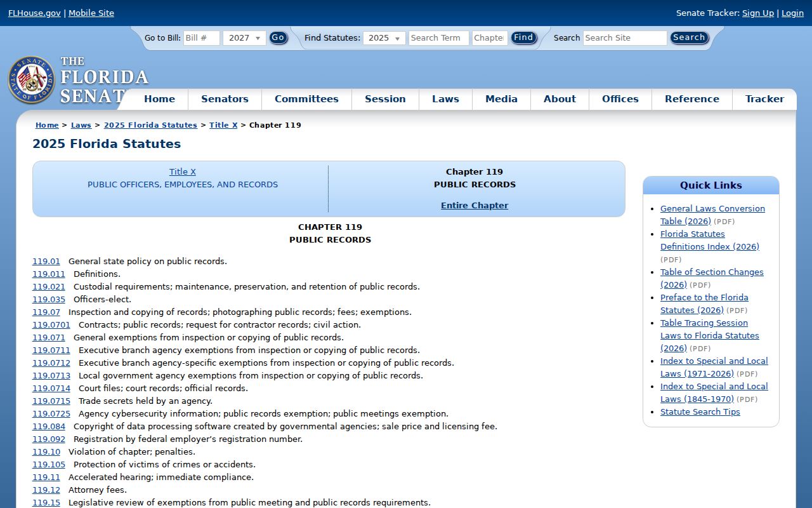The width and height of the screenshot is (812, 508).
Task: Open the Media menu tab
Action: pyautogui.click(x=501, y=99)
